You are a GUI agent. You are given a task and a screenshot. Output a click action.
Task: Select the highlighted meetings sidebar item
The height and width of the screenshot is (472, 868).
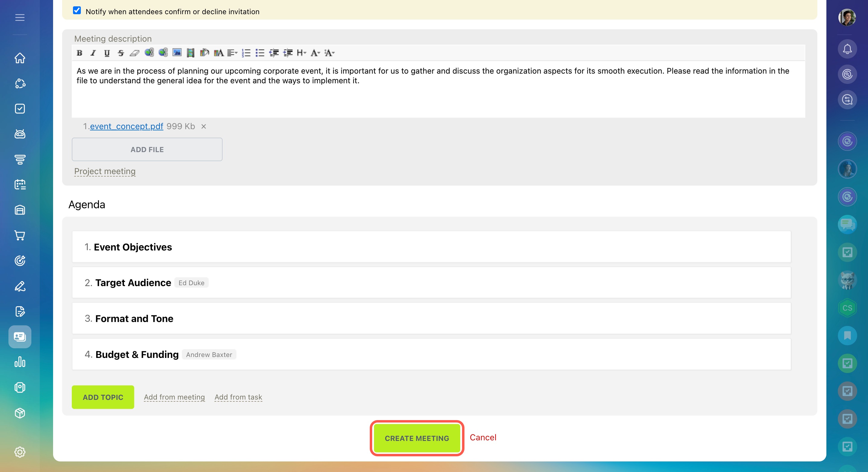(x=20, y=336)
